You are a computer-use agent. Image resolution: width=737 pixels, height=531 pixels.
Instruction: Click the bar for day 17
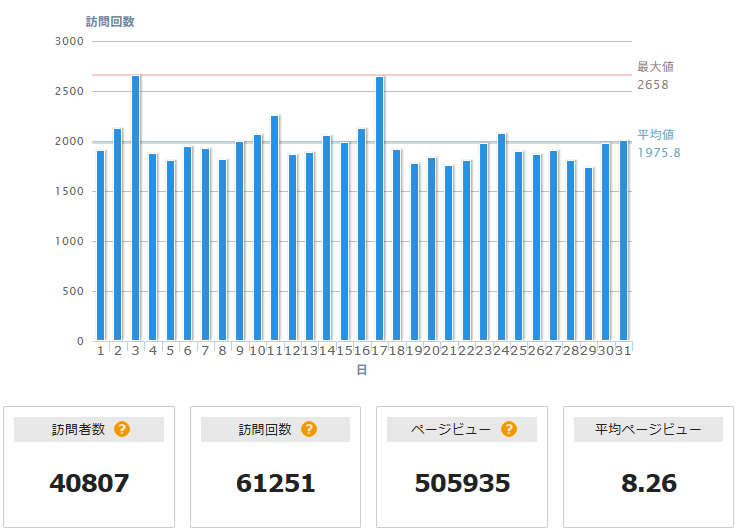[379, 209]
